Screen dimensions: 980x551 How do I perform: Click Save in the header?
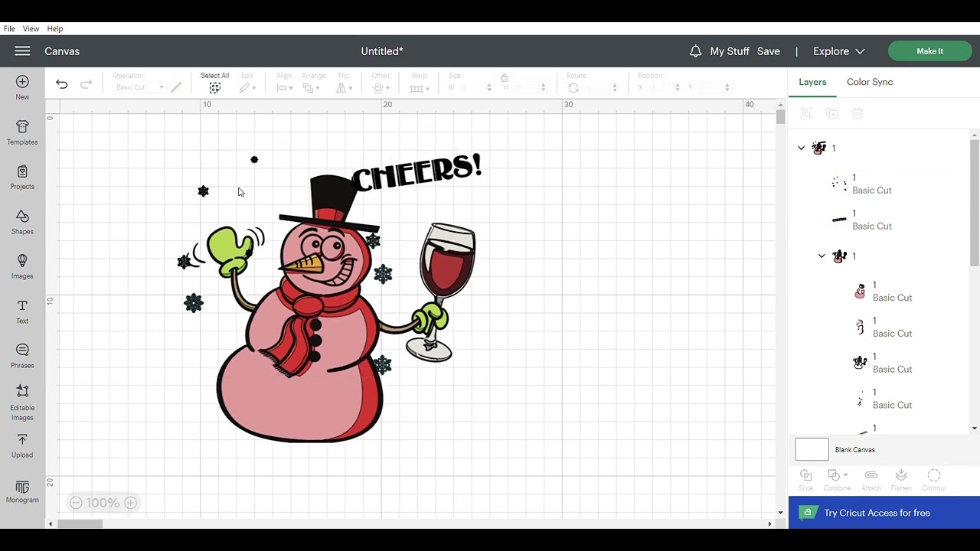pos(769,51)
